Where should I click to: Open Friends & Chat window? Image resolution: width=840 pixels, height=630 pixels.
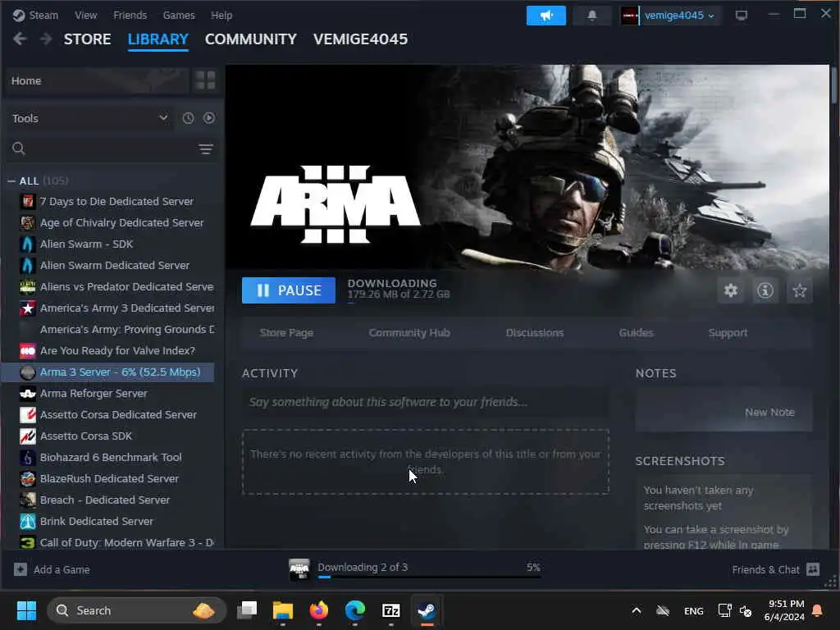tap(776, 569)
